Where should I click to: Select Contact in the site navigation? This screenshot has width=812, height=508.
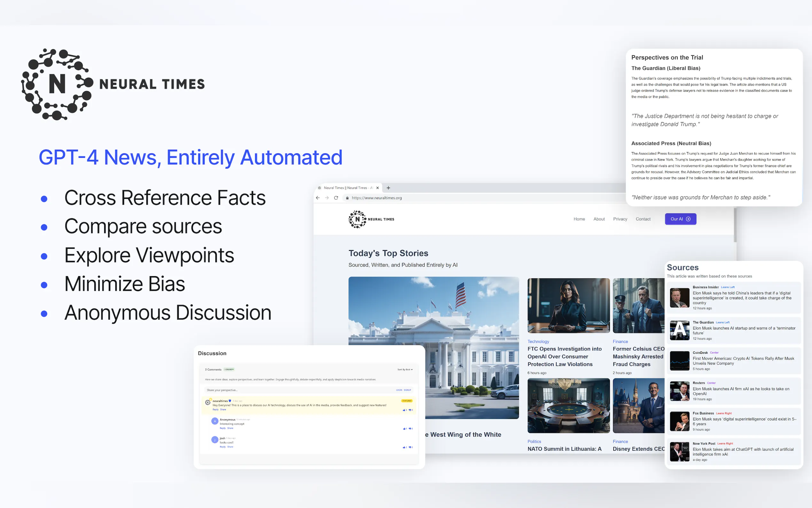(x=643, y=219)
